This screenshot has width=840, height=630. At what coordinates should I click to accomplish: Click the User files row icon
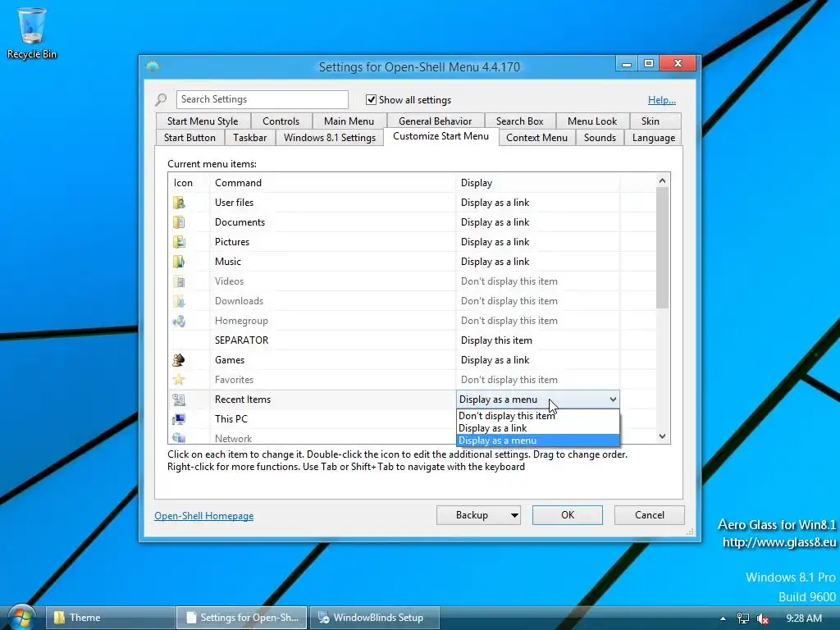[179, 203]
